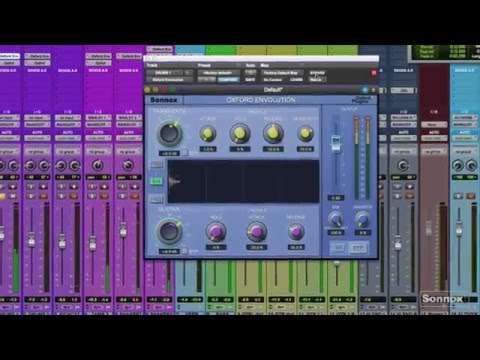The height and width of the screenshot is (360, 480).
Task: Click the yellow Sensitivity knob
Action: [x=305, y=134]
